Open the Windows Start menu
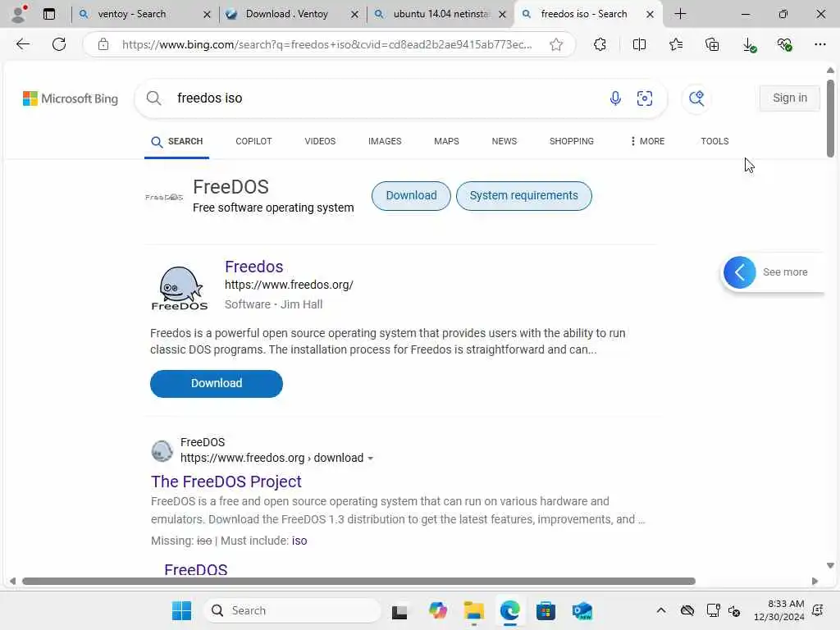The image size is (840, 630). coord(181,610)
